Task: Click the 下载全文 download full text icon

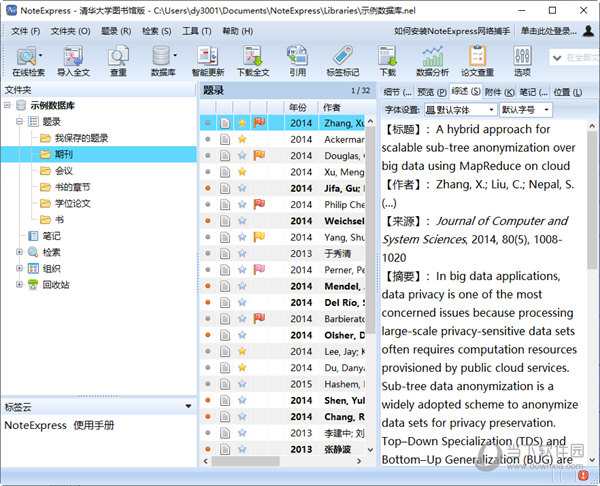Action: coord(253,61)
